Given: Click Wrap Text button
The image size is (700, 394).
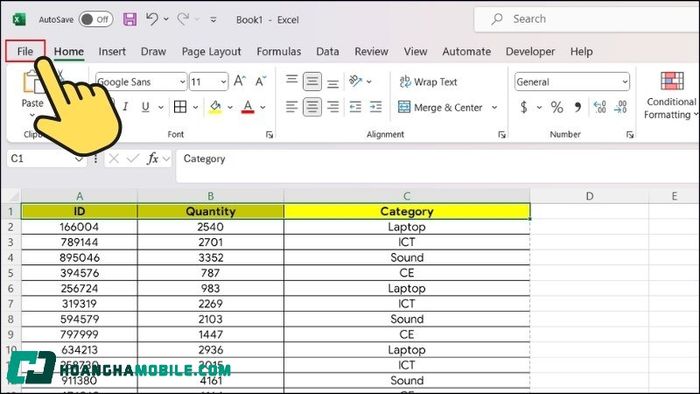Looking at the screenshot, I should click(x=428, y=82).
